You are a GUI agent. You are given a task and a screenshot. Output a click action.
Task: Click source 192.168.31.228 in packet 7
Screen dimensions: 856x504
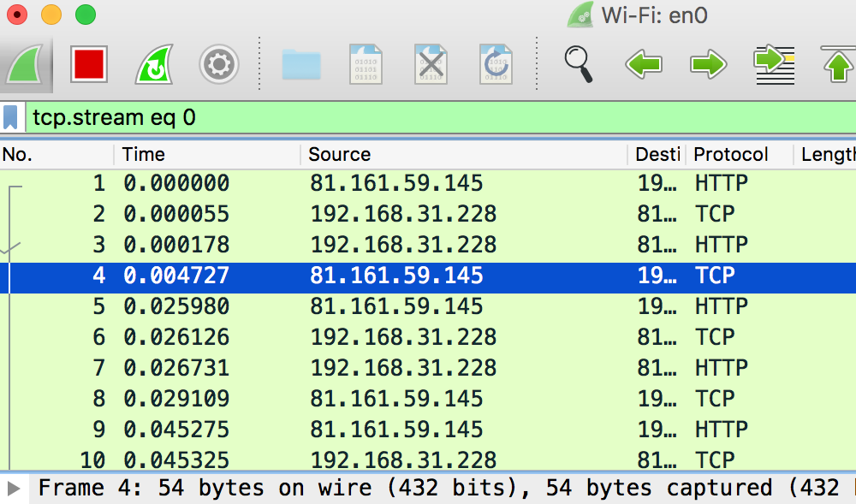tap(403, 368)
